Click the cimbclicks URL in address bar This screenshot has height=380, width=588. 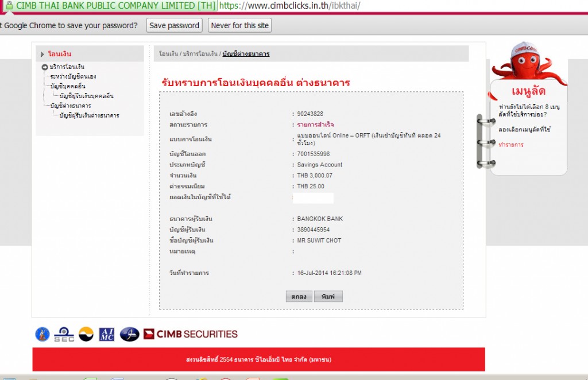click(x=289, y=5)
